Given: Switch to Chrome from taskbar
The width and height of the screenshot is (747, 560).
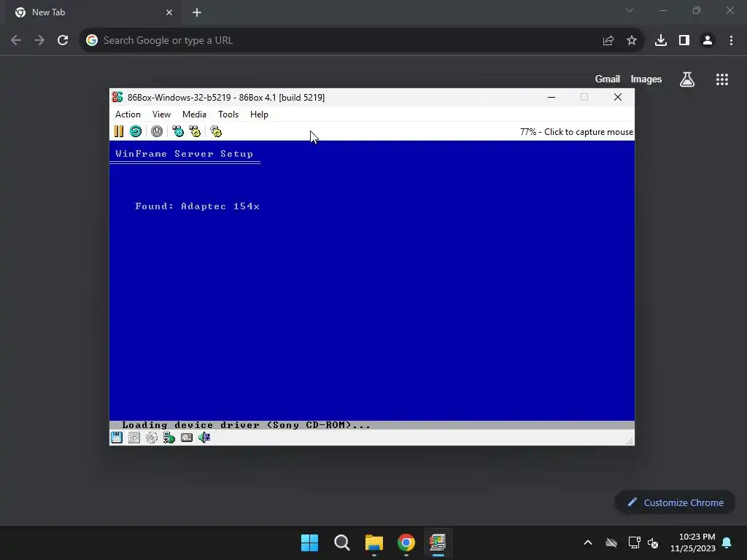Looking at the screenshot, I should pyautogui.click(x=406, y=542).
